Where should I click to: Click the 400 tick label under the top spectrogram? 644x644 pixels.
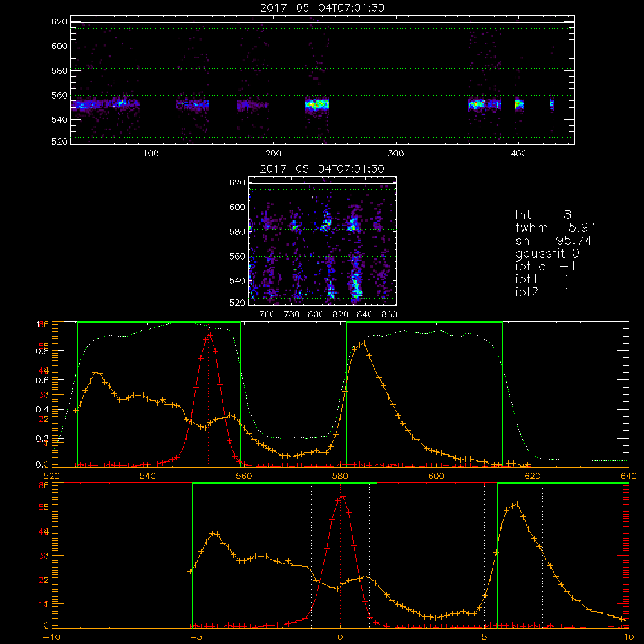pos(518,154)
